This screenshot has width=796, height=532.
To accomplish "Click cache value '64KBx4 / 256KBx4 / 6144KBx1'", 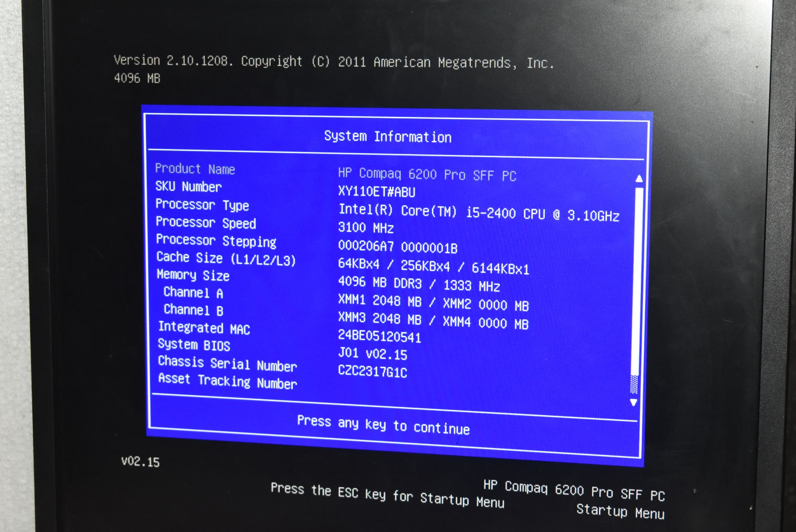I will coord(434,267).
